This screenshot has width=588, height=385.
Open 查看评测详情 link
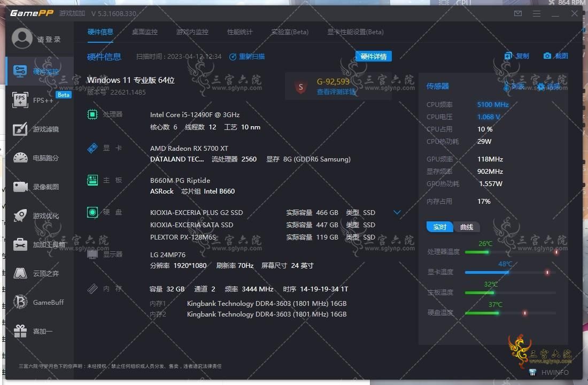coord(336,92)
